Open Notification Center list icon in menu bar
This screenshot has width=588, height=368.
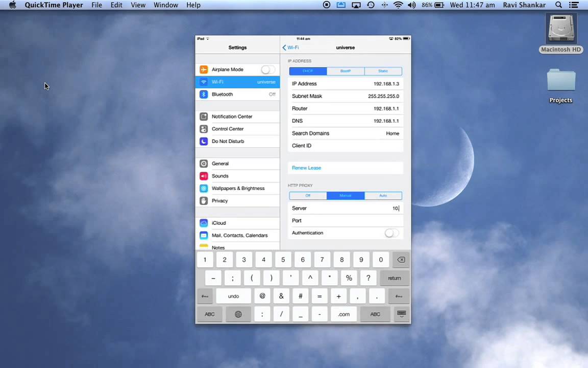574,5
